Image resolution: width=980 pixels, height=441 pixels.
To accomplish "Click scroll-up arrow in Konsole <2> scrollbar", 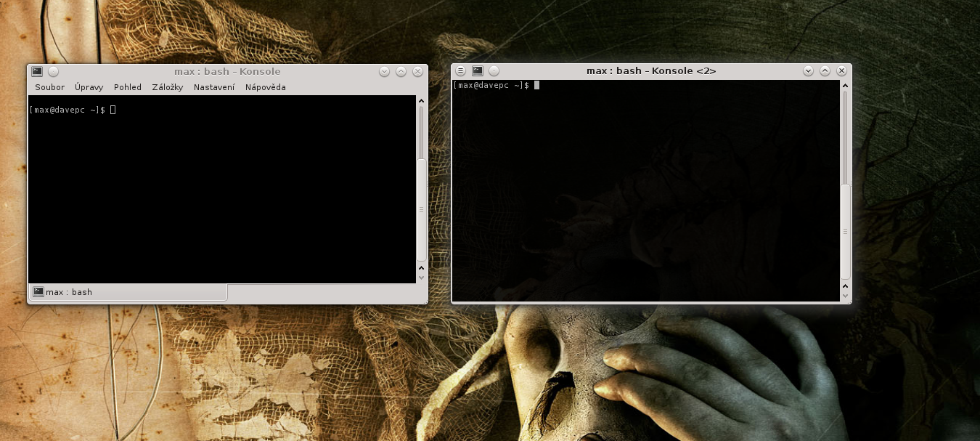I will coord(845,86).
